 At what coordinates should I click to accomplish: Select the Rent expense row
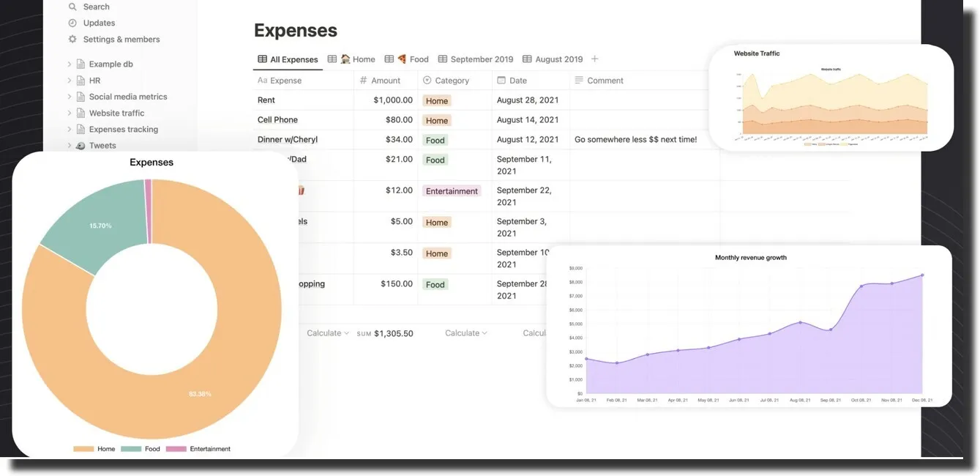266,99
